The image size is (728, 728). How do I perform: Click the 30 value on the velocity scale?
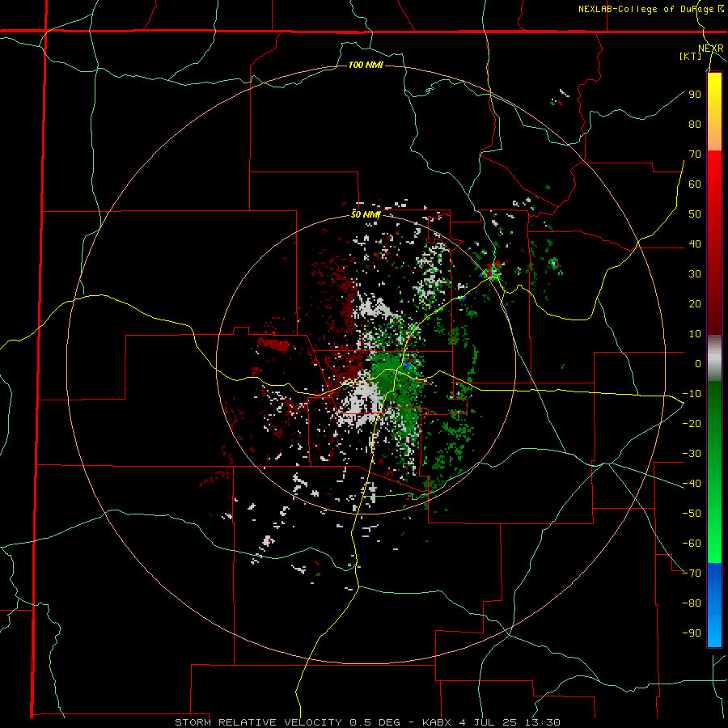point(695,274)
